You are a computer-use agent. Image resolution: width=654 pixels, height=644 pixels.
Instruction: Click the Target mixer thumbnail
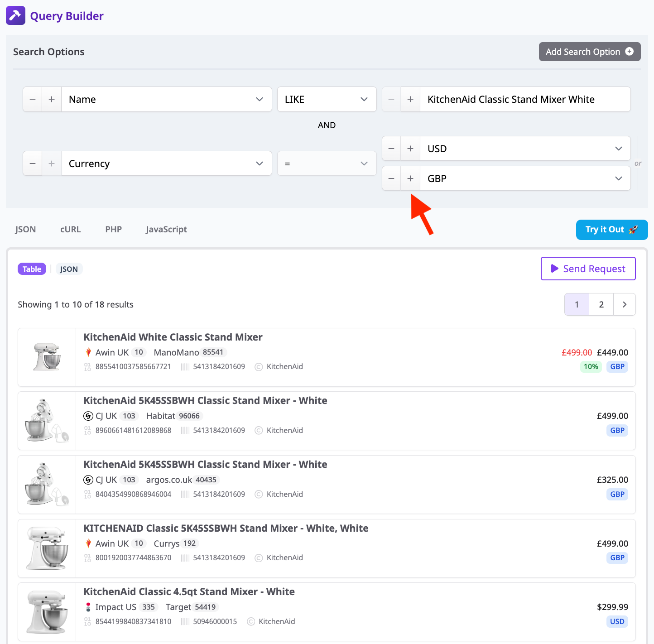point(47,612)
